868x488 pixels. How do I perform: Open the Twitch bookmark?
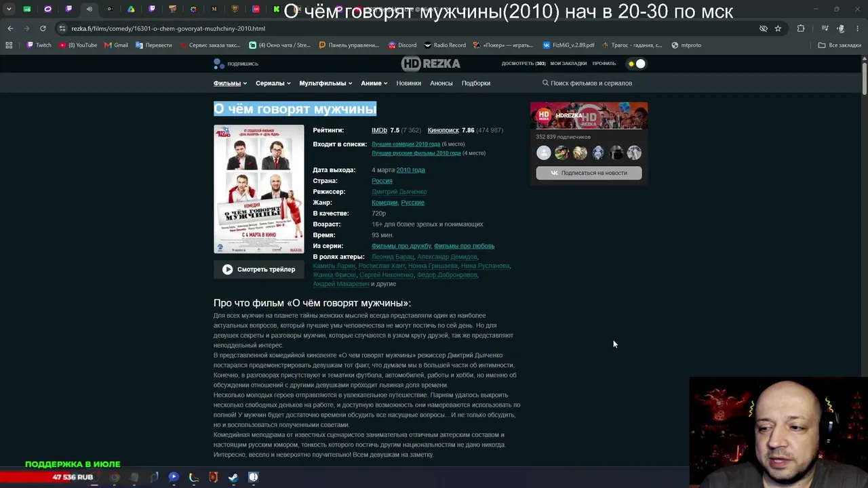pyautogui.click(x=39, y=45)
